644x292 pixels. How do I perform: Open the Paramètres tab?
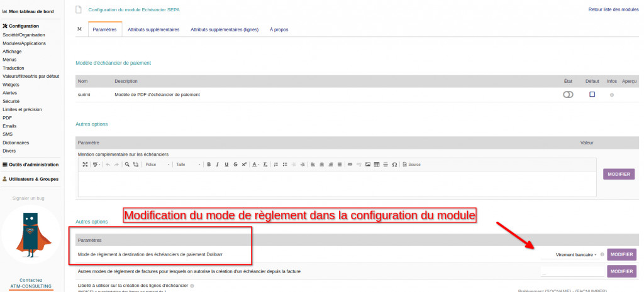[105, 30]
